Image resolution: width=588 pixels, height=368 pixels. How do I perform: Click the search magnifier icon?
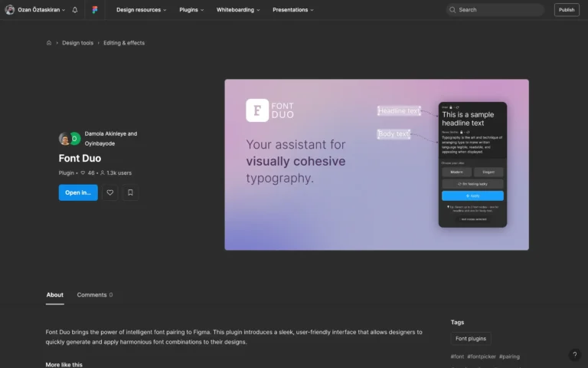(x=452, y=10)
